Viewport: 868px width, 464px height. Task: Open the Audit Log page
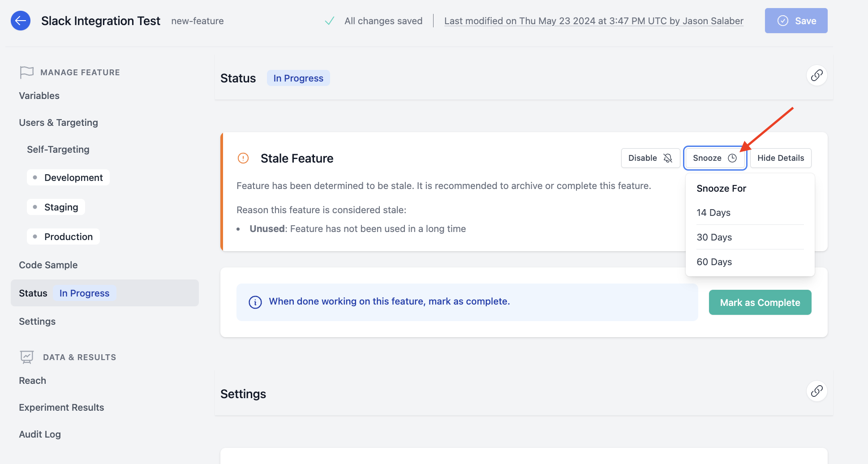click(40, 434)
